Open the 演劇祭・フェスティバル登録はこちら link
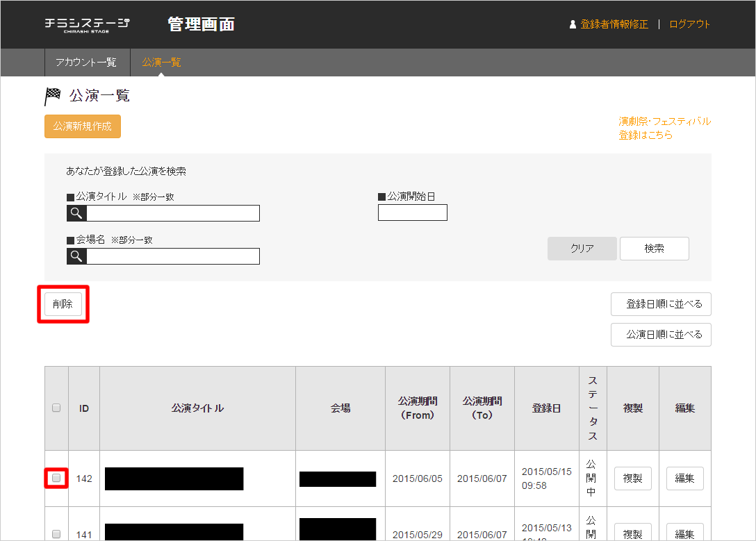The height and width of the screenshot is (541, 756). 664,128
